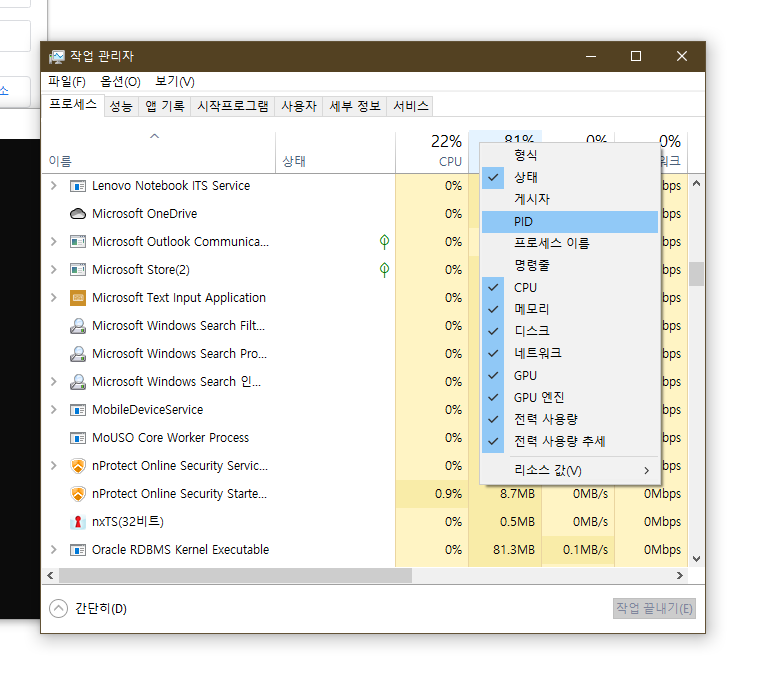Click the Microsoft Windows Search Pro... icon

(x=78, y=354)
